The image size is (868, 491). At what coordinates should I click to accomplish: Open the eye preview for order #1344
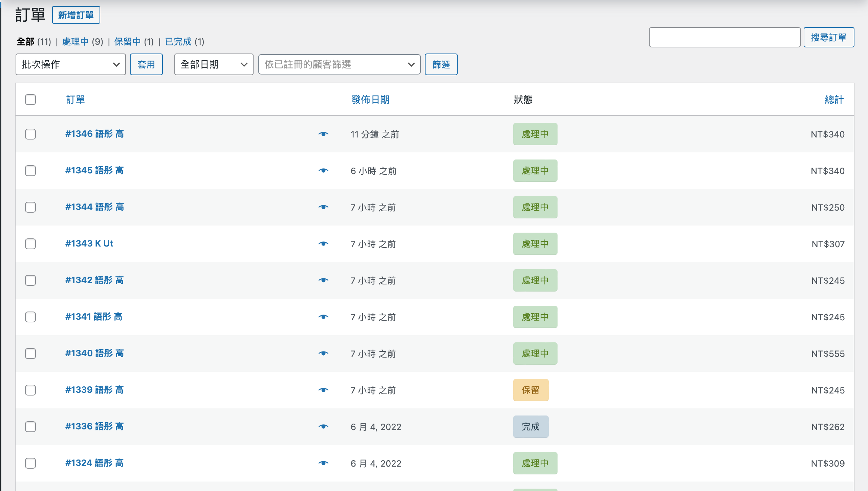click(x=323, y=207)
